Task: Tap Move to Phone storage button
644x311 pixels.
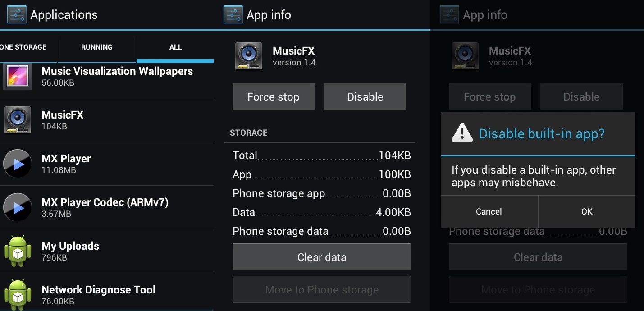Action: [321, 289]
